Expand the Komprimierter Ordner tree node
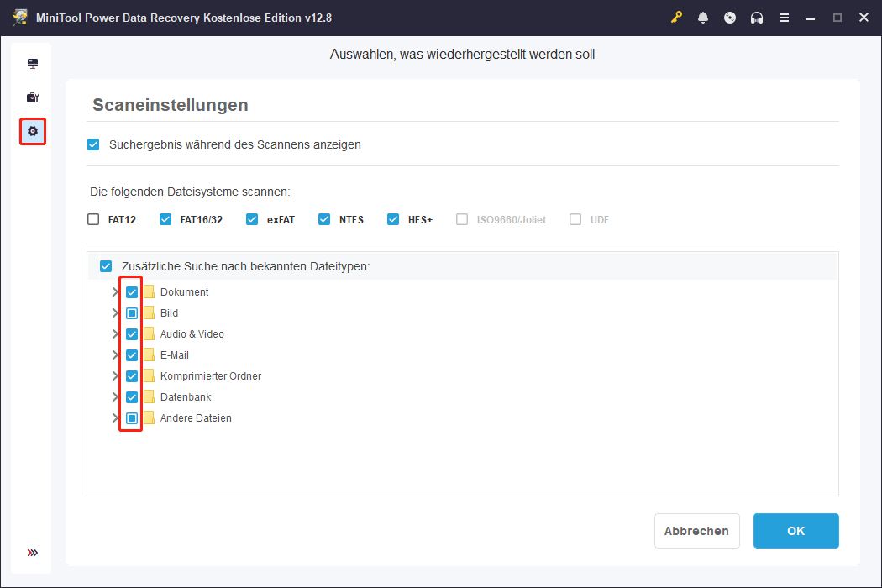 click(115, 375)
